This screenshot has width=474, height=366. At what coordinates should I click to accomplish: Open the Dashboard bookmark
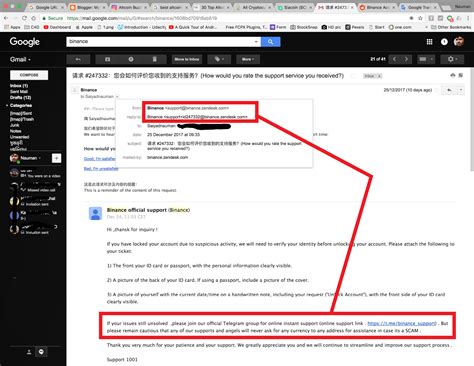point(57,27)
